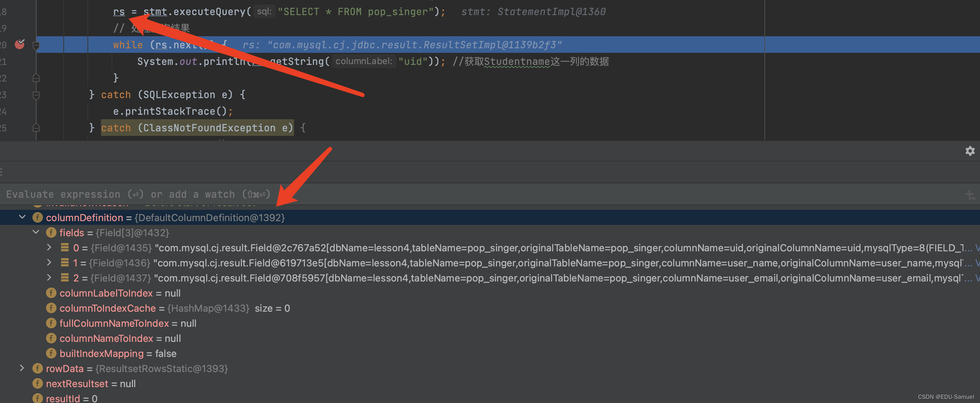Image resolution: width=980 pixels, height=403 pixels.
Task: Toggle the breakpoint on the while line
Action: point(19,45)
